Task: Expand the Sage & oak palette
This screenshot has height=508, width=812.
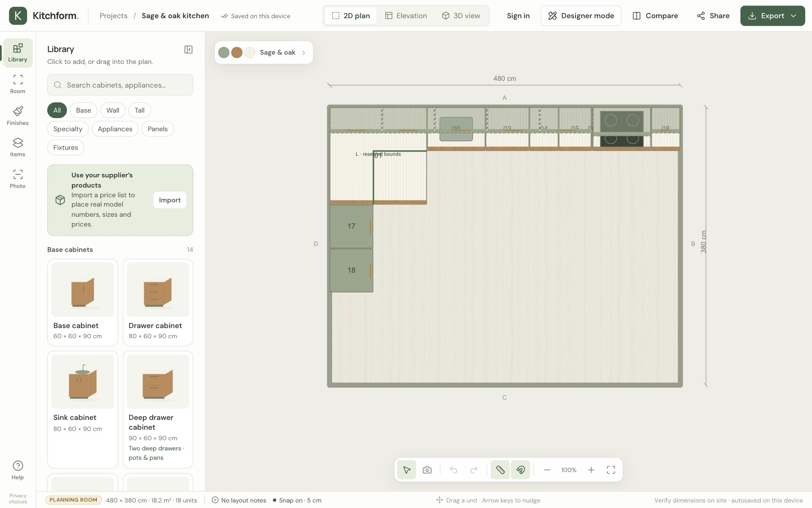Action: click(x=263, y=52)
